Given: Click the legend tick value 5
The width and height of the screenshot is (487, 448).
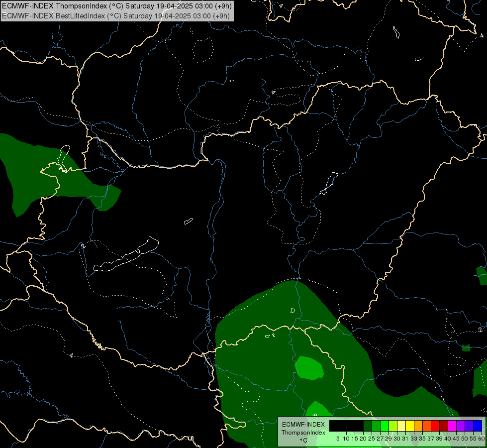Looking at the screenshot, I should point(338,439).
